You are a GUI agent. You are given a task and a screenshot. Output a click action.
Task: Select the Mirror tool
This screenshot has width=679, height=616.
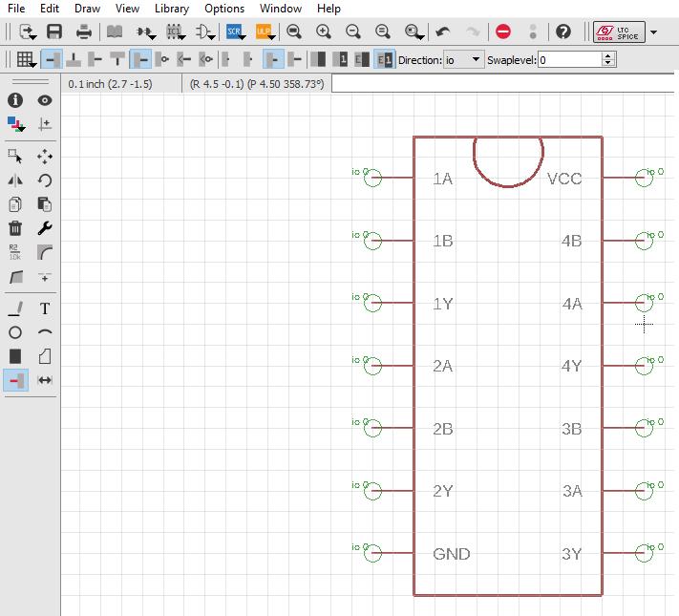[15, 181]
